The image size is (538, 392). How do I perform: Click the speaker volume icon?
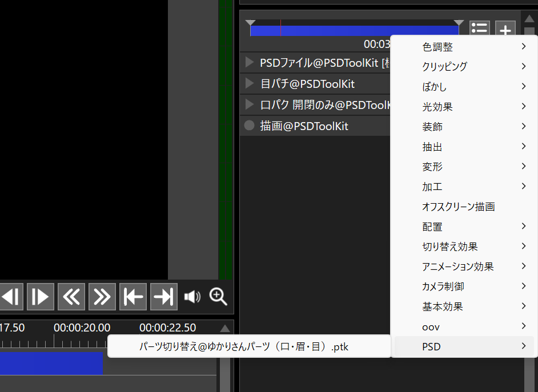(192, 297)
